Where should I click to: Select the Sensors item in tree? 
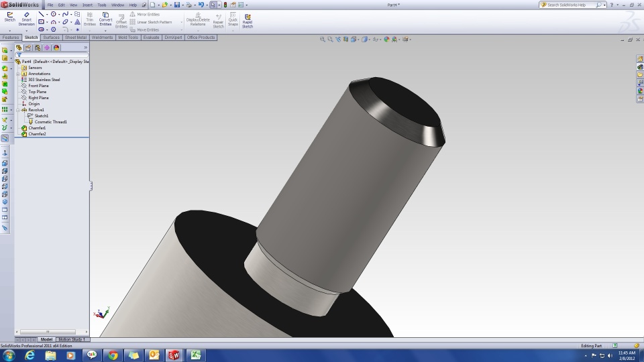pyautogui.click(x=35, y=68)
